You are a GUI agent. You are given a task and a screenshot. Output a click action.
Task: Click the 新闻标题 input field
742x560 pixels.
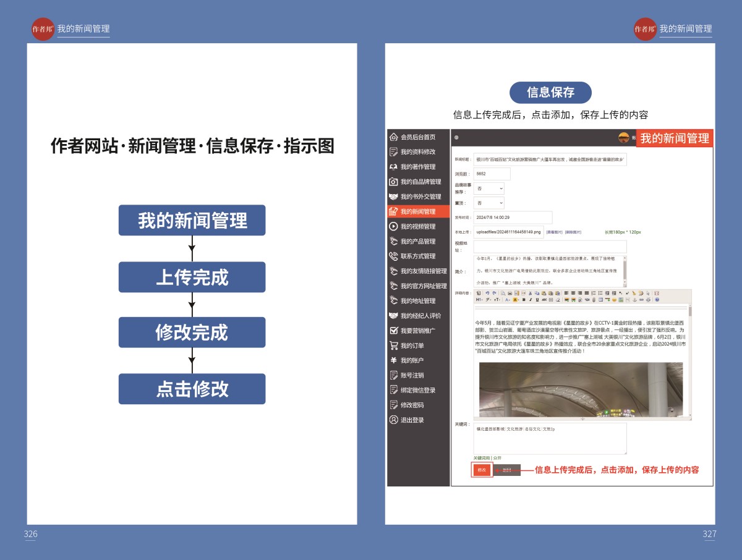point(550,159)
